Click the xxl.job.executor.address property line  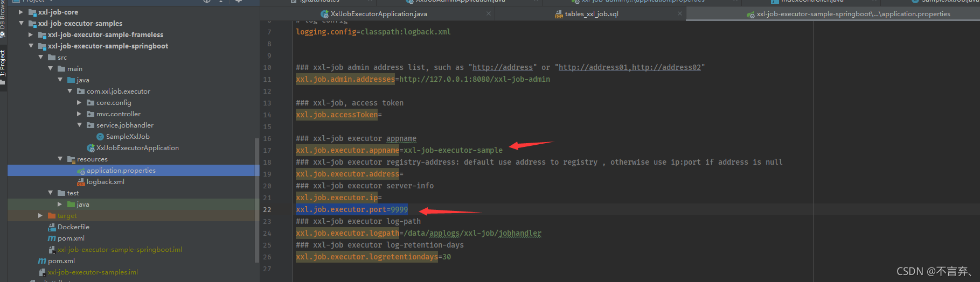[x=350, y=174]
